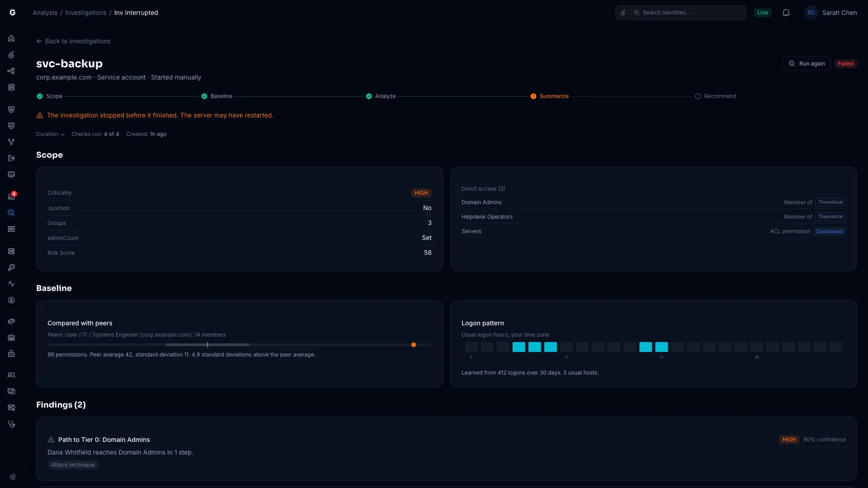
Task: Open alerts icon with red badge
Action: pyautogui.click(x=11, y=196)
